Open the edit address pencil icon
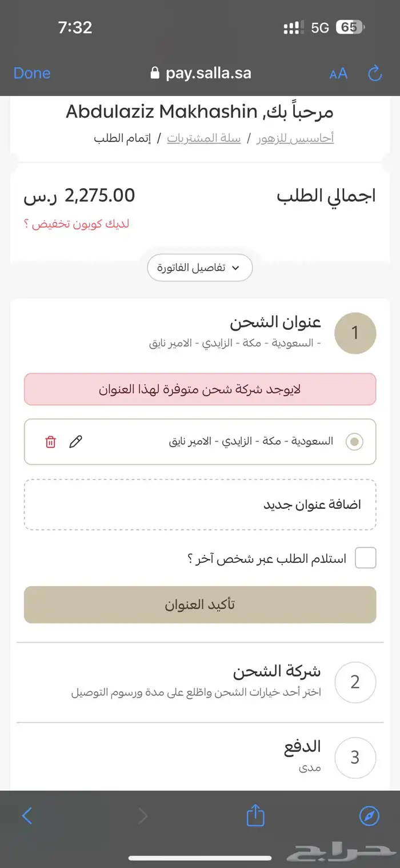 pos(76,441)
